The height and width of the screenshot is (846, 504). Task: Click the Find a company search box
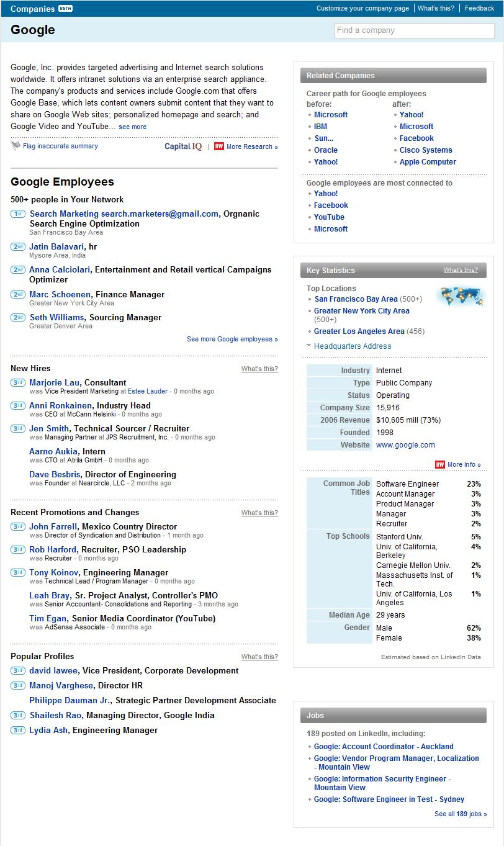coord(414,30)
